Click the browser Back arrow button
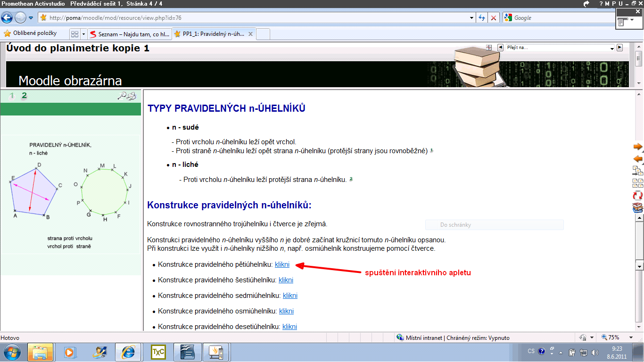Viewport: 644px width, 362px height. tap(7, 18)
